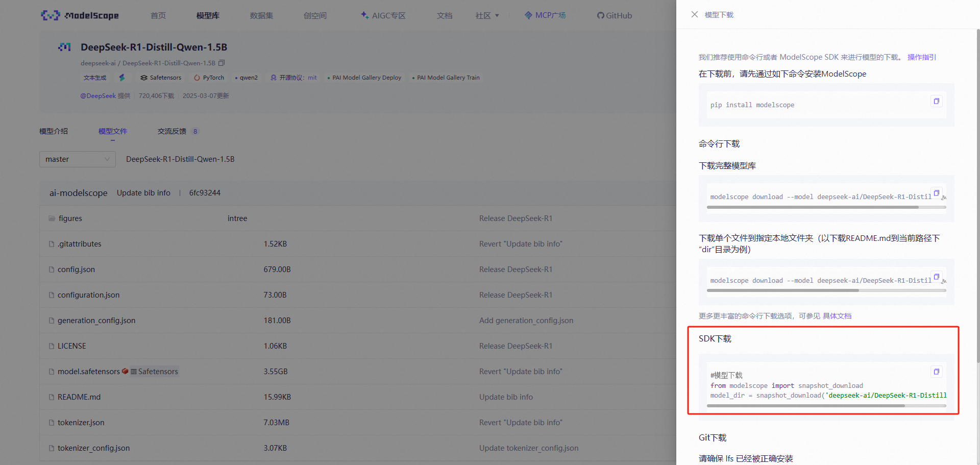980x465 pixels.
Task: Click the Update tokenizer_config.json commit message
Action: 529,448
